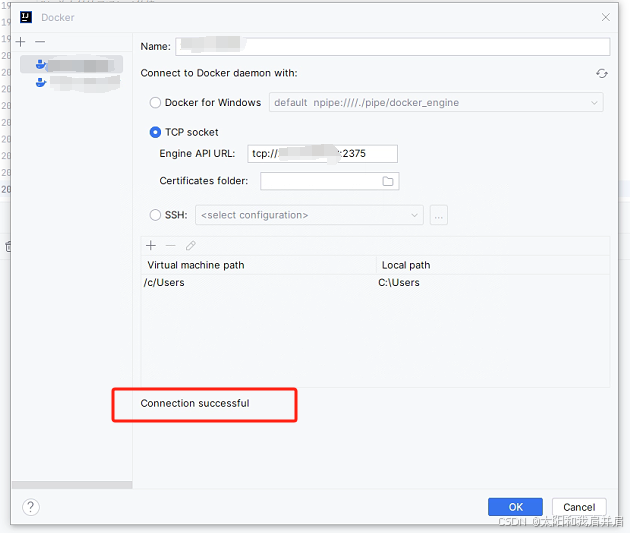Image resolution: width=630 pixels, height=533 pixels.
Task: Click the Name input field
Action: (x=393, y=47)
